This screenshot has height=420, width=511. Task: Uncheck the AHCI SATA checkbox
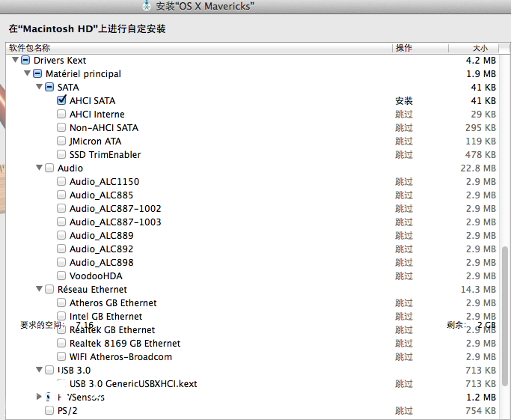click(x=61, y=100)
